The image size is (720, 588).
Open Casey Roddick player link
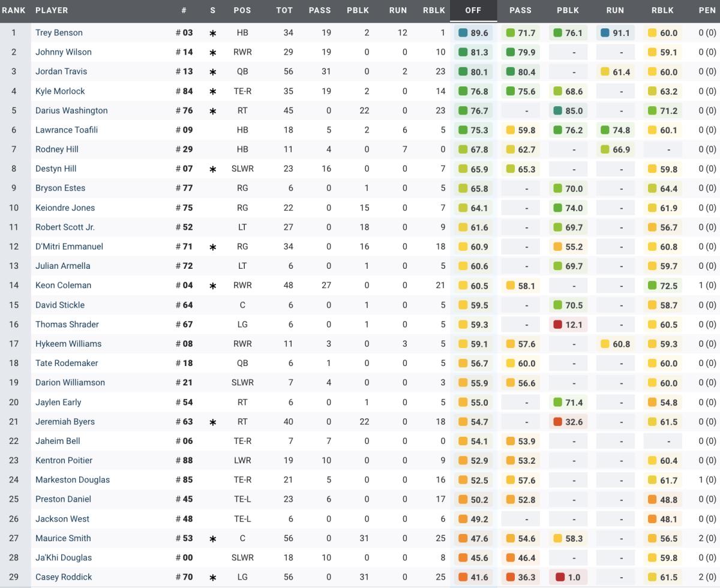64,577
